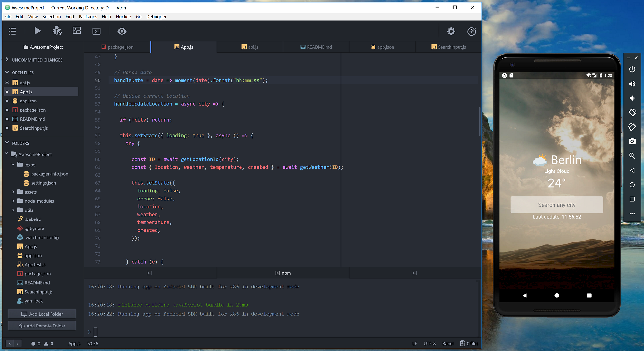Screen dimensions: 644x351
Task: Switch to the README.md tab
Action: pyautogui.click(x=316, y=47)
